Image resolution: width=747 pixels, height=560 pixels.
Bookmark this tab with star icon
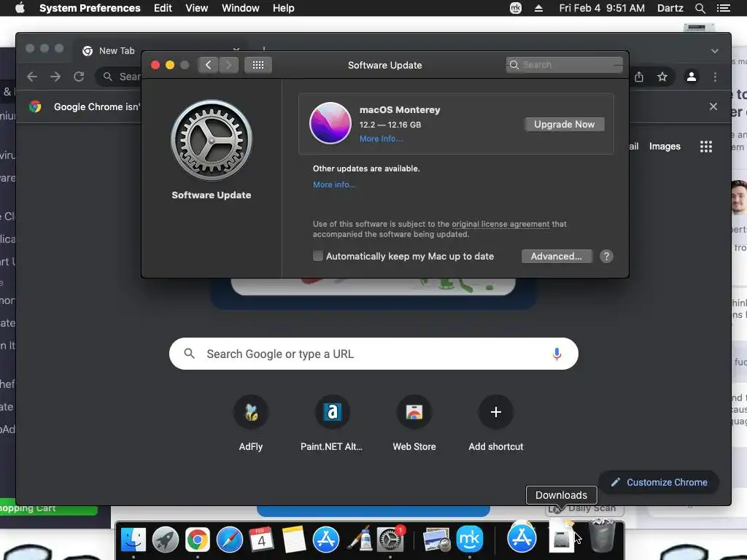(662, 77)
